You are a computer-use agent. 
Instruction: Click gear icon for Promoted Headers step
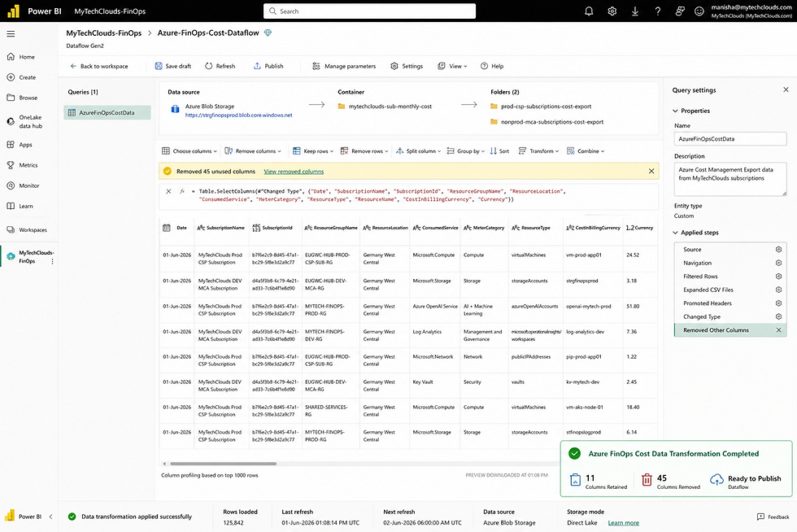pos(778,303)
